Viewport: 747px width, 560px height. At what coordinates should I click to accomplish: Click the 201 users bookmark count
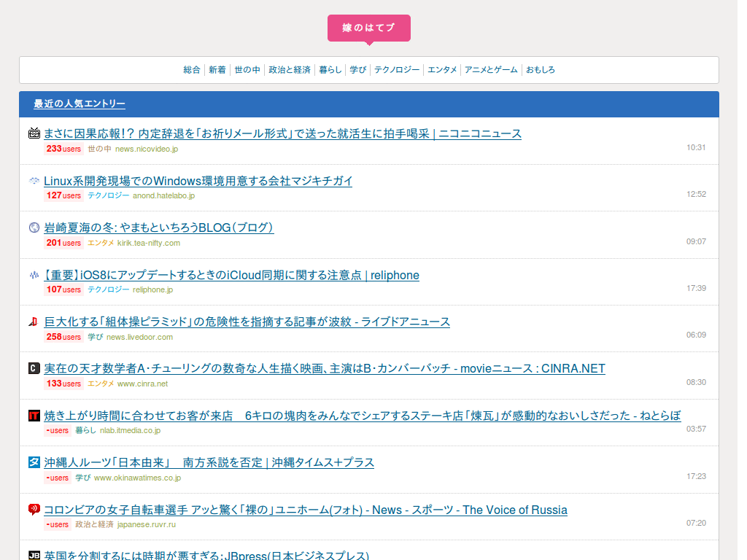tap(63, 243)
